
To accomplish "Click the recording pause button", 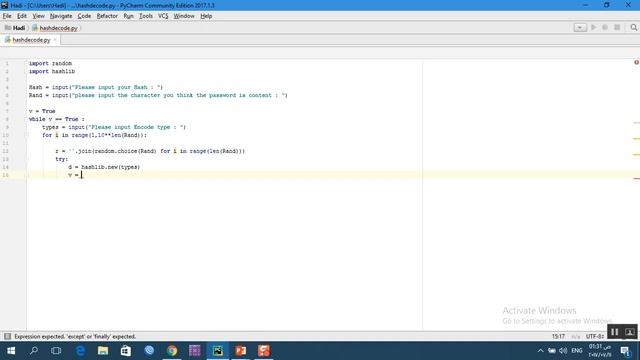I will click(615, 332).
